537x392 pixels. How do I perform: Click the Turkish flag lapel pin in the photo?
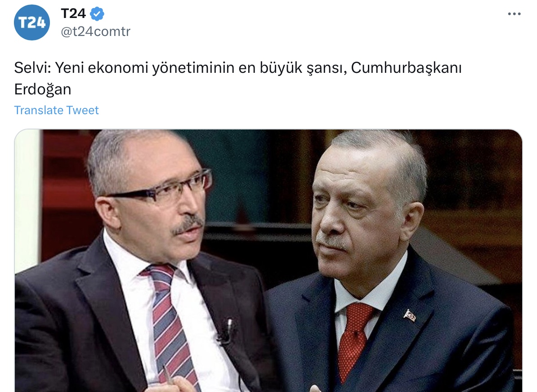pyautogui.click(x=410, y=315)
